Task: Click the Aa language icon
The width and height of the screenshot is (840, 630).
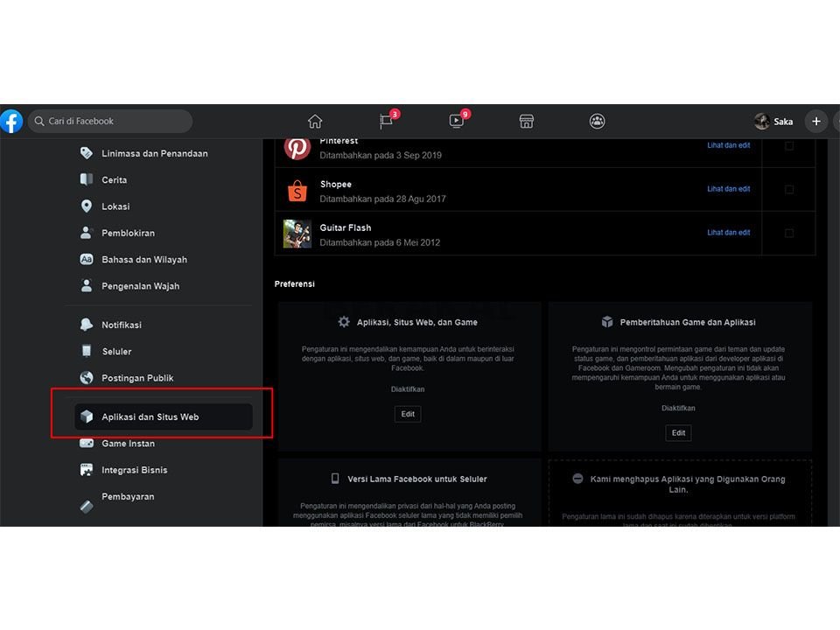Action: [87, 259]
